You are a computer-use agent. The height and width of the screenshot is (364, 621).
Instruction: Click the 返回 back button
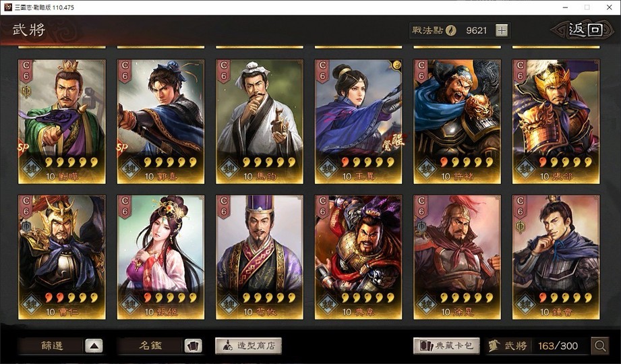click(585, 30)
